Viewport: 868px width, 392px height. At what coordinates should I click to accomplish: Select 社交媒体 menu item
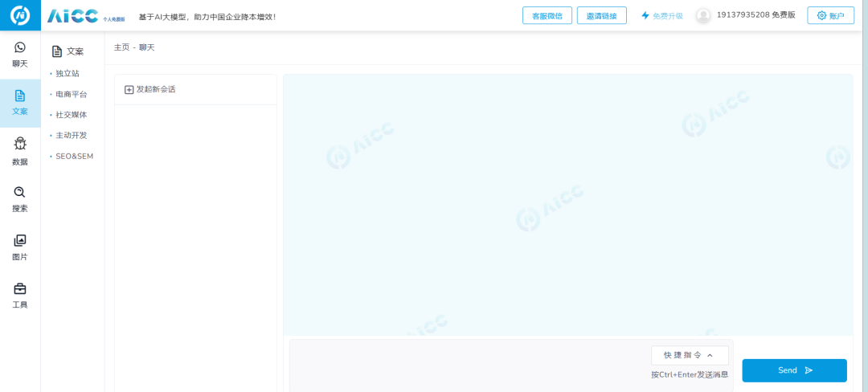click(72, 115)
